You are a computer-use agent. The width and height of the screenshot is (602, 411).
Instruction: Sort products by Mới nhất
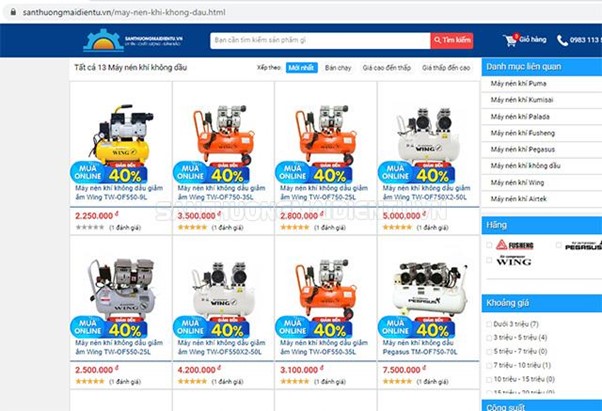point(301,68)
